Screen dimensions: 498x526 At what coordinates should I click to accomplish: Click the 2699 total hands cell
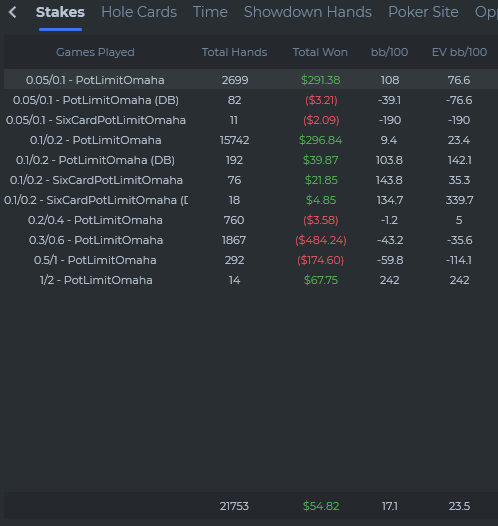click(x=235, y=80)
